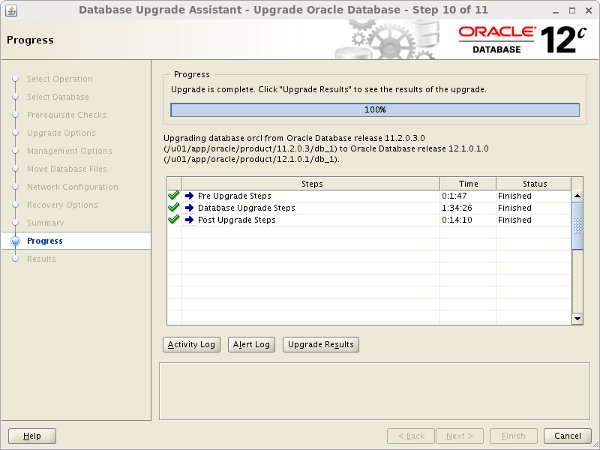Image resolution: width=600 pixels, height=450 pixels.
Task: Click green checkmark beside Database Upgrade Steps
Action: click(174, 208)
